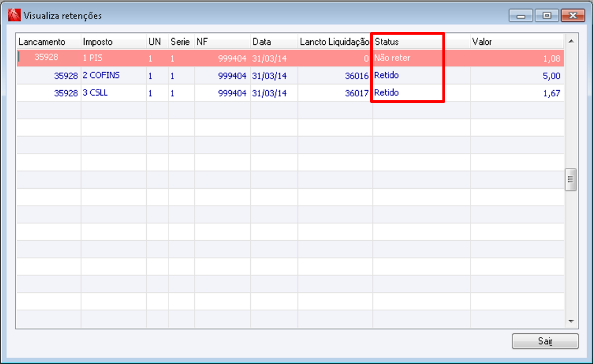Screen dimensions: 593x364
Task: Click the Serie column header
Action: (x=181, y=41)
